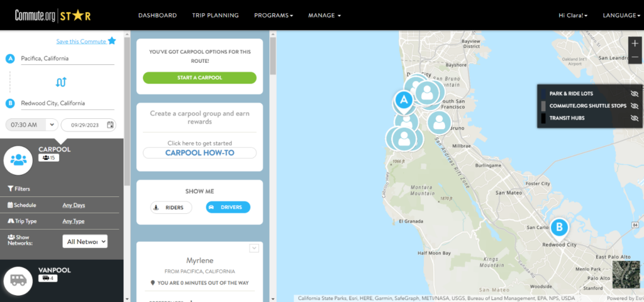Select the Carpool people icon
This screenshot has width=644, height=302.
pos(18,159)
